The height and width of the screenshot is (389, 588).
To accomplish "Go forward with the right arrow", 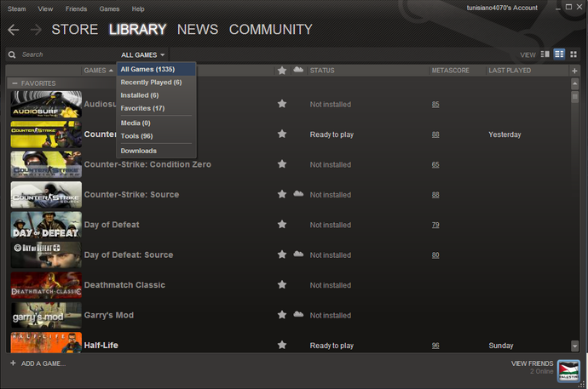I will click(36, 30).
